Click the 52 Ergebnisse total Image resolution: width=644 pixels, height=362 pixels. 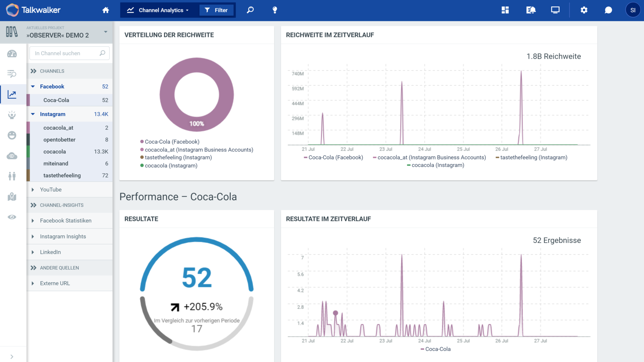(x=557, y=240)
